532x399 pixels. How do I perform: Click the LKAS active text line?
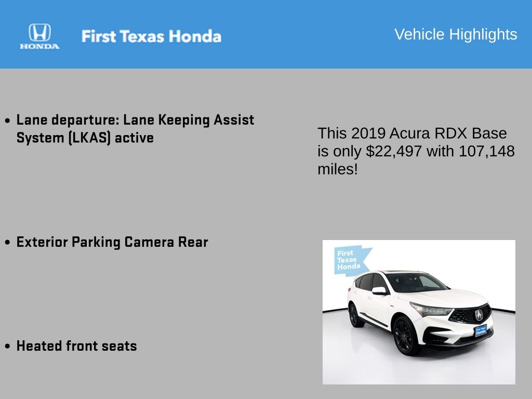click(x=85, y=138)
